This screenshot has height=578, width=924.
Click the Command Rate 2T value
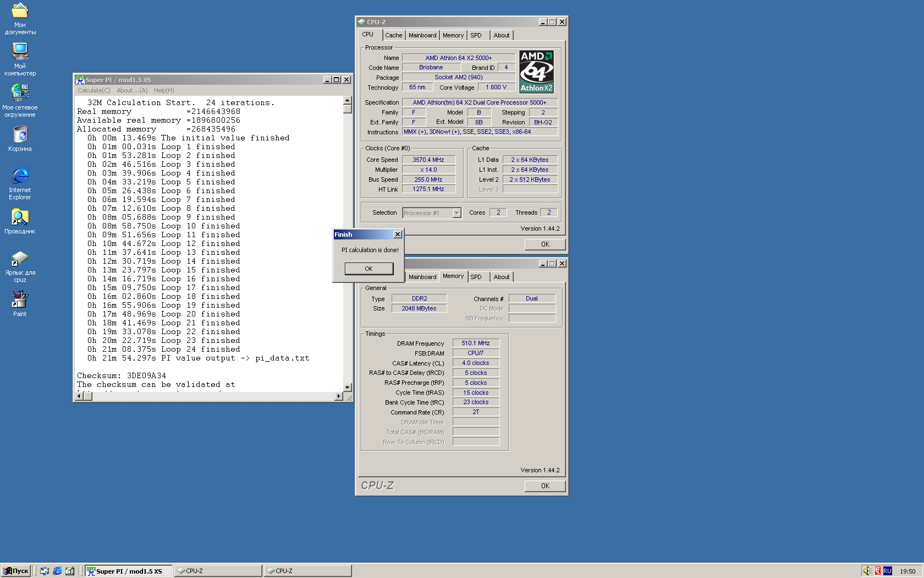point(476,412)
